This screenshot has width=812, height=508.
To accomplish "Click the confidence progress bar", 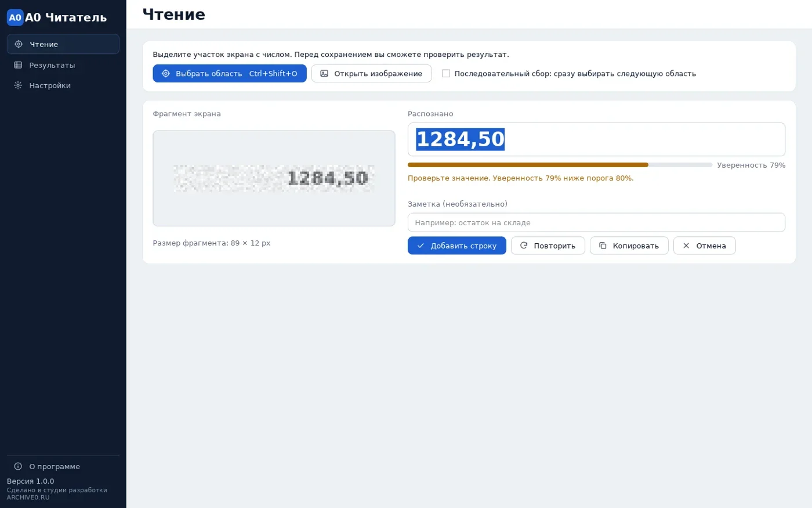I will coord(560,165).
